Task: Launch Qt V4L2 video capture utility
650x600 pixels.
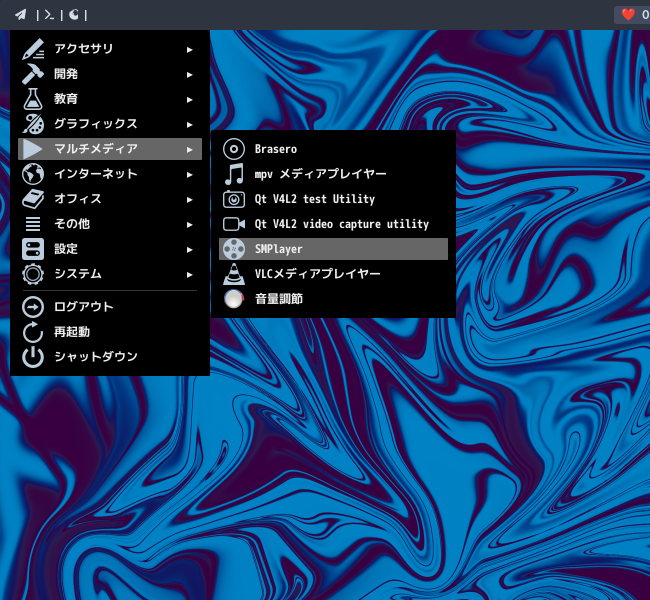Action: point(333,224)
